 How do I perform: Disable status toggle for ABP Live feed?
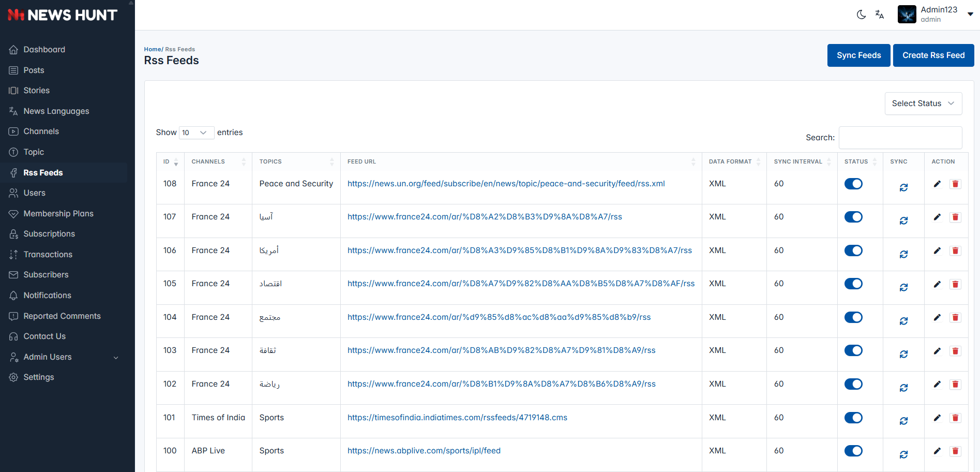[x=853, y=451]
